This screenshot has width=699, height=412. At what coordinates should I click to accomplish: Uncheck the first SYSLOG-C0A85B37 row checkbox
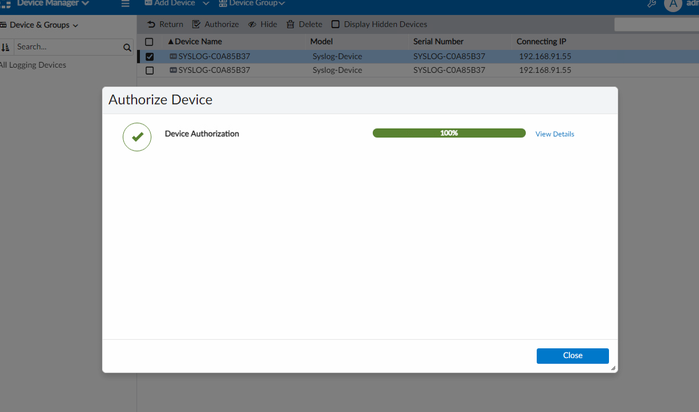click(150, 57)
